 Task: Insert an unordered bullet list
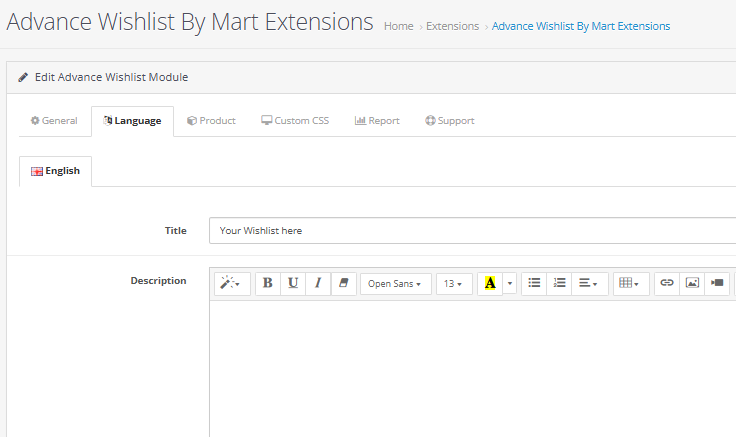coord(535,283)
